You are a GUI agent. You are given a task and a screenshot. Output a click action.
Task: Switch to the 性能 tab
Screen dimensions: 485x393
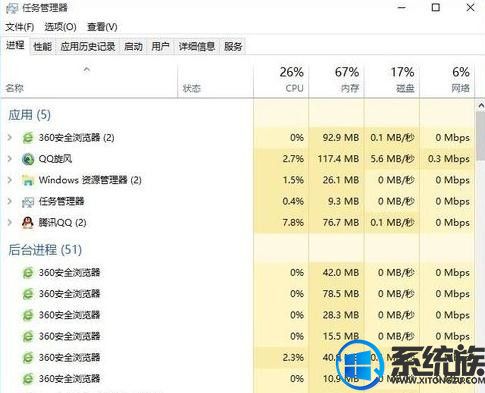tap(43, 47)
